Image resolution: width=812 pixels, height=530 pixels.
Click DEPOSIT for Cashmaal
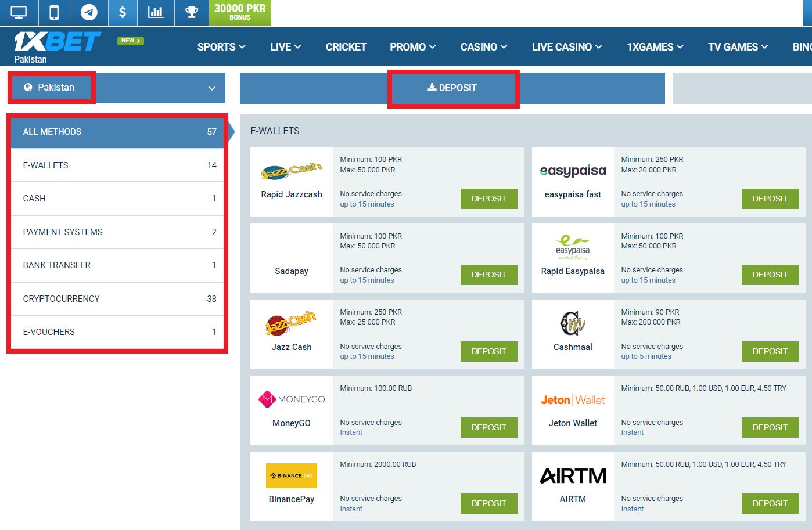click(x=770, y=351)
